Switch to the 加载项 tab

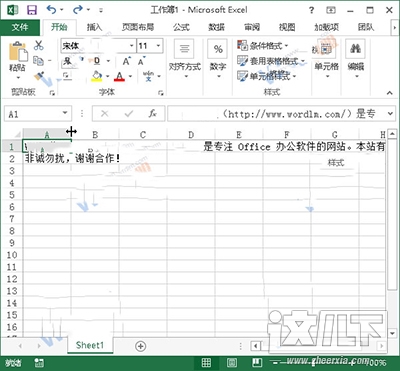[327, 27]
